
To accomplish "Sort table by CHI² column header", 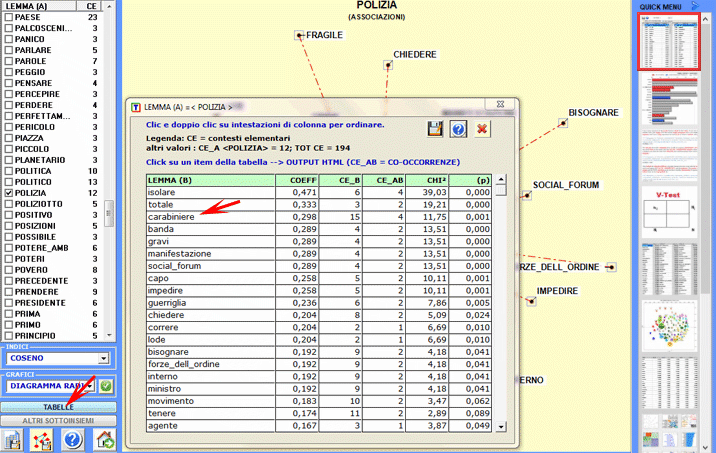I will click(x=425, y=179).
